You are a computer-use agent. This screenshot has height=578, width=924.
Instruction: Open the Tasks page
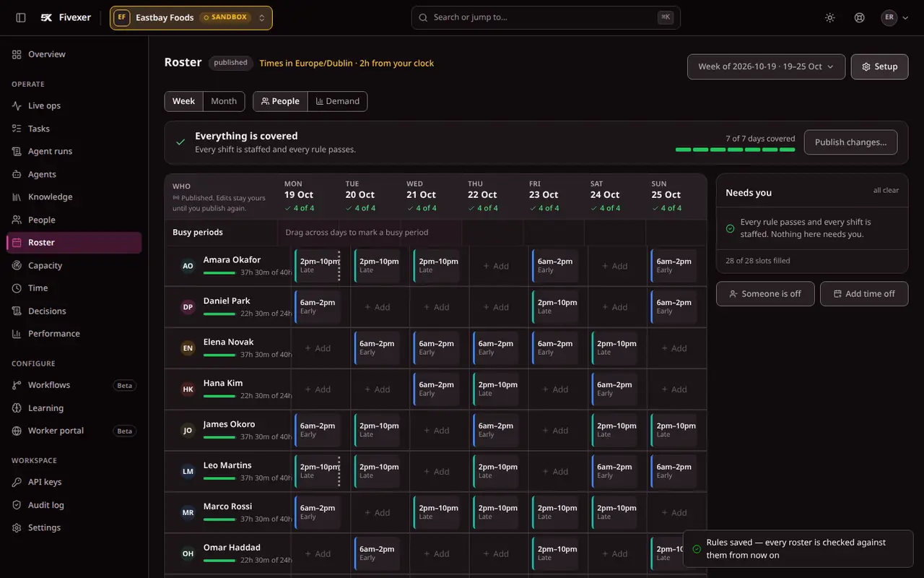click(74, 129)
